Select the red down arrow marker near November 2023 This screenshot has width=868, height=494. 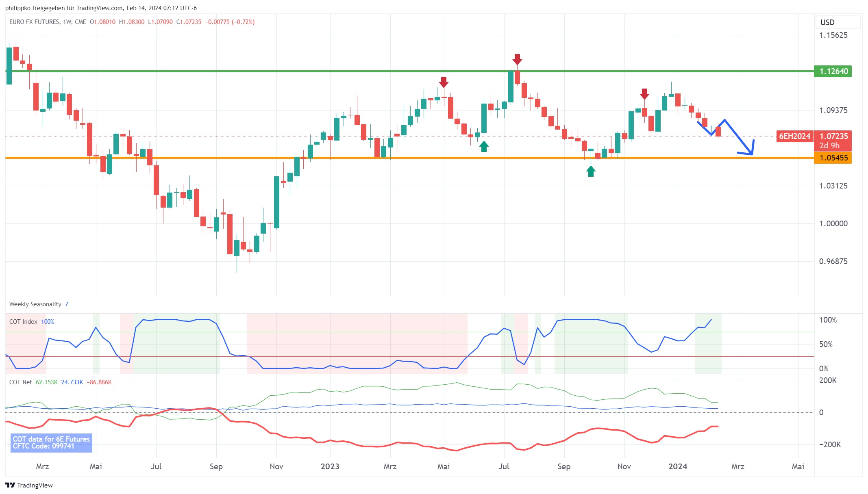(x=644, y=94)
